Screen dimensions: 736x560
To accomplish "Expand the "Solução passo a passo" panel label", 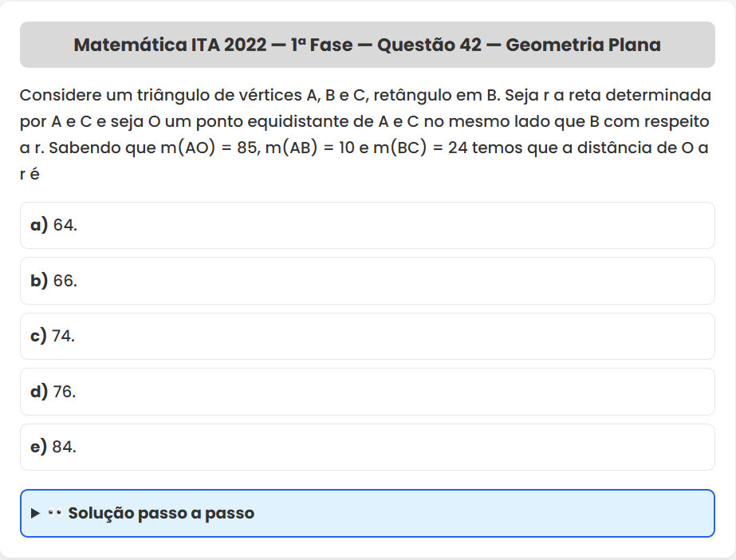I will click(161, 513).
